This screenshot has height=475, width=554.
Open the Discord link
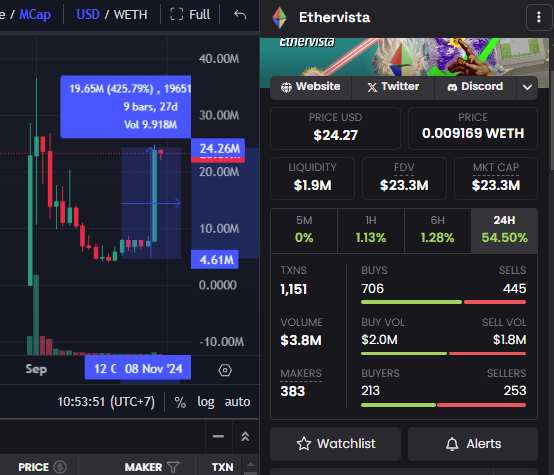click(475, 87)
